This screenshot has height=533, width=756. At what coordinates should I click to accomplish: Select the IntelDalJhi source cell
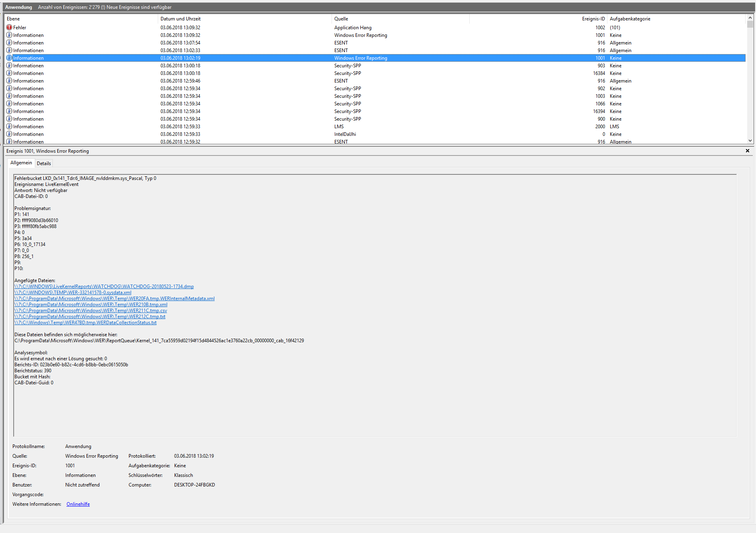[x=345, y=134]
